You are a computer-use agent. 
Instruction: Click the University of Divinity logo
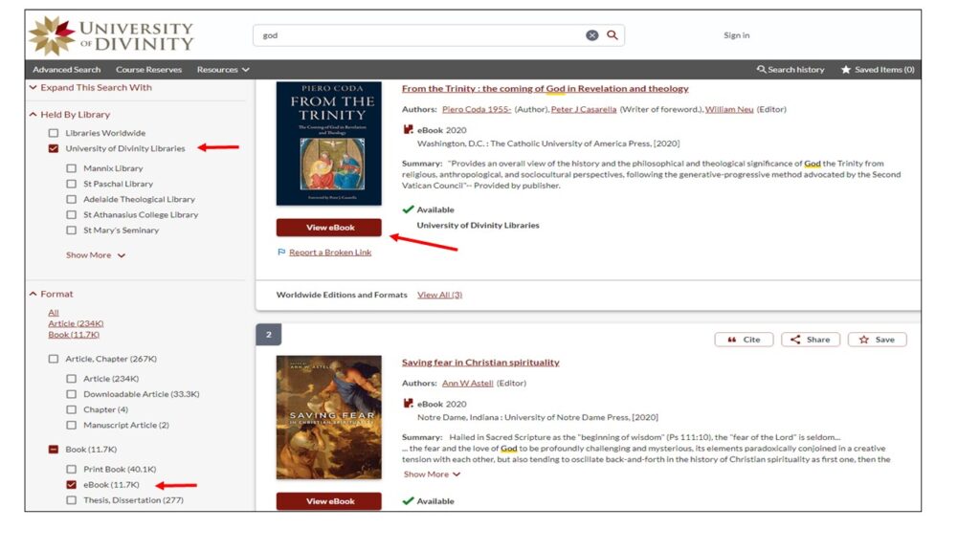coord(111,35)
